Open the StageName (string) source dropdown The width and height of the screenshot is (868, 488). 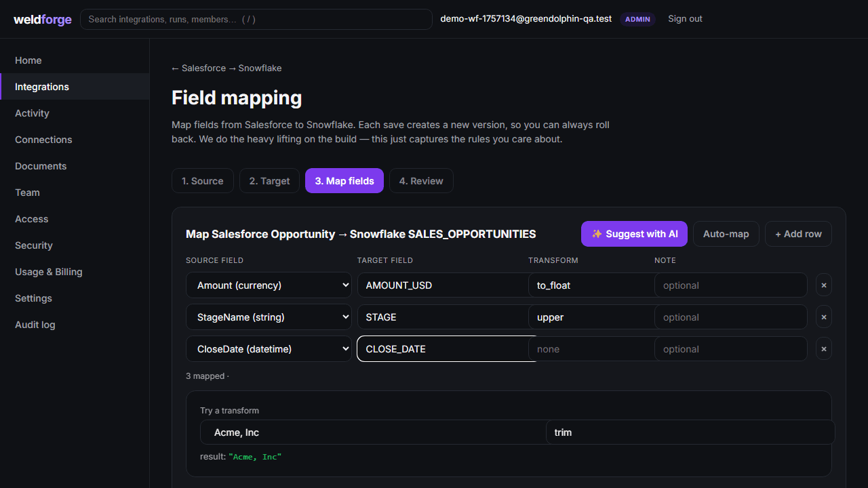(269, 317)
